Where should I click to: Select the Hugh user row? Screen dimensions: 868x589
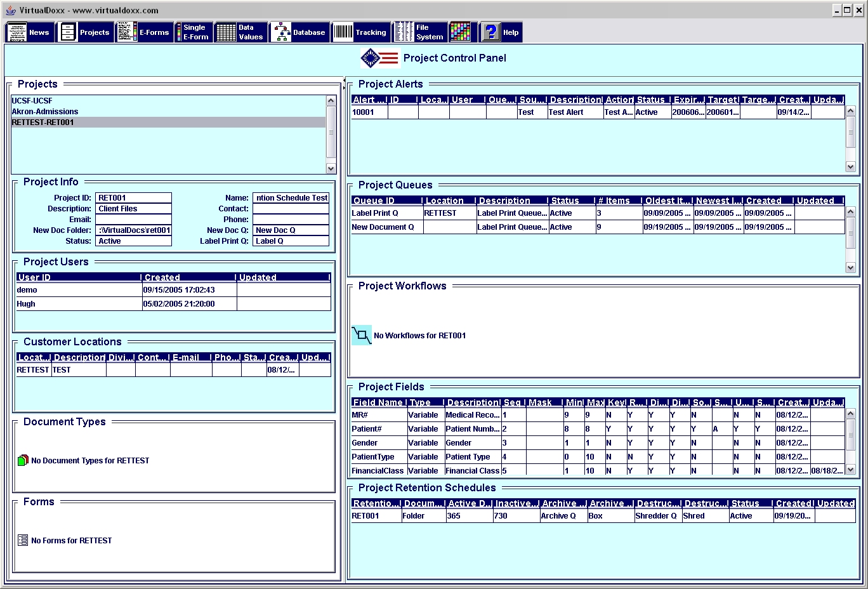174,304
